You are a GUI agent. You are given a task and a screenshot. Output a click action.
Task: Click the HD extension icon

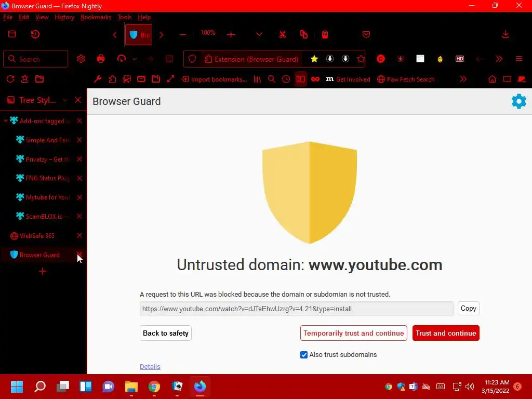[460, 59]
